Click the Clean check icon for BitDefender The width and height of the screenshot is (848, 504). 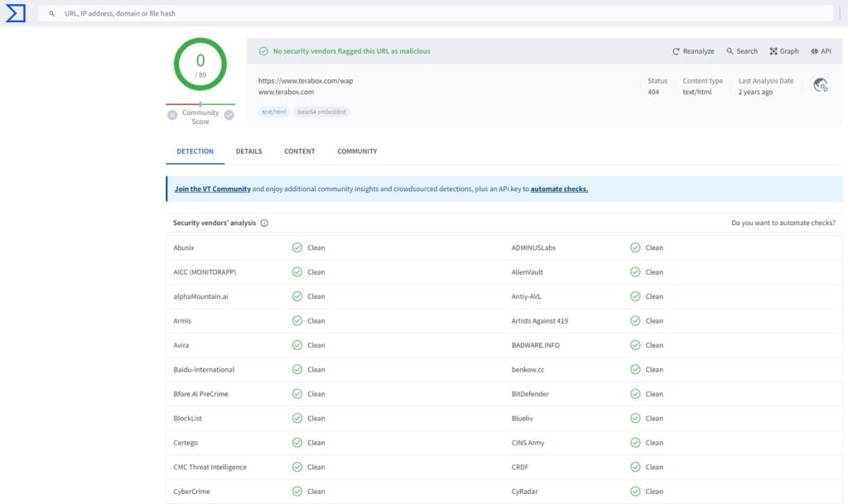click(635, 394)
